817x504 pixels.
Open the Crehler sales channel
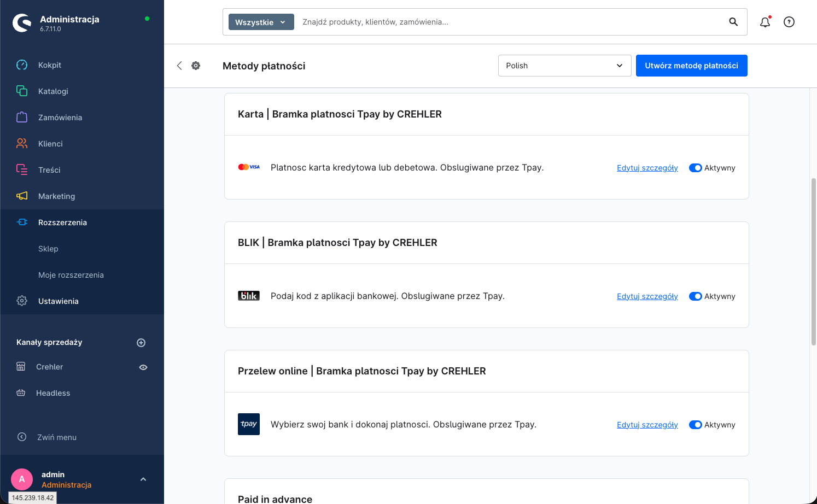click(x=50, y=367)
